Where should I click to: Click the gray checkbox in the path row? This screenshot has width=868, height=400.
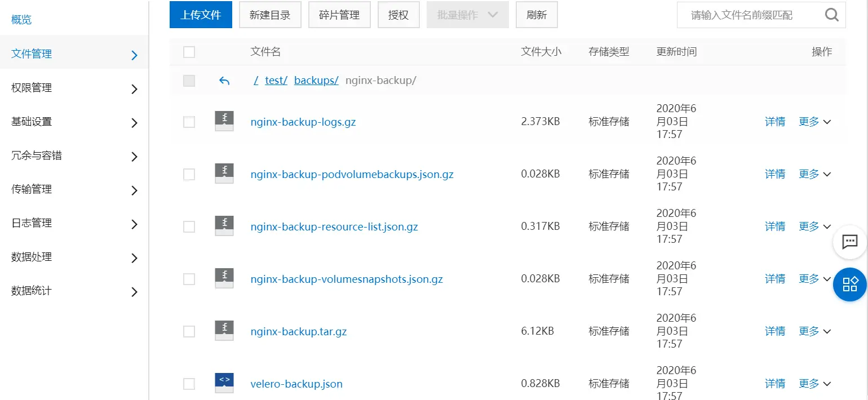click(x=189, y=81)
